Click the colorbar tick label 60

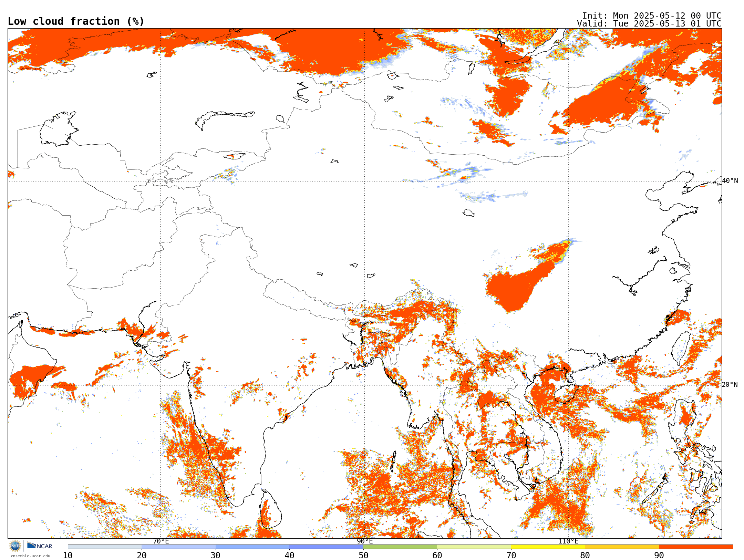(x=437, y=556)
